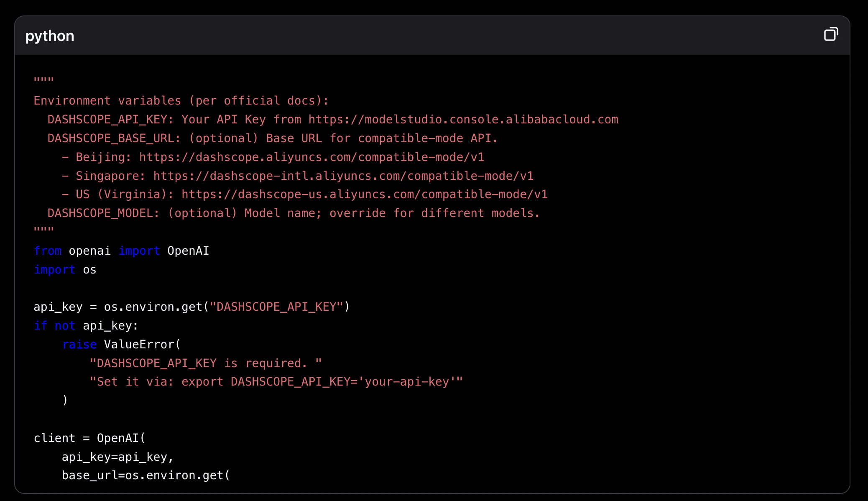Click the 'Environment variables' docstring heading
The width and height of the screenshot is (868, 501).
coord(181,101)
